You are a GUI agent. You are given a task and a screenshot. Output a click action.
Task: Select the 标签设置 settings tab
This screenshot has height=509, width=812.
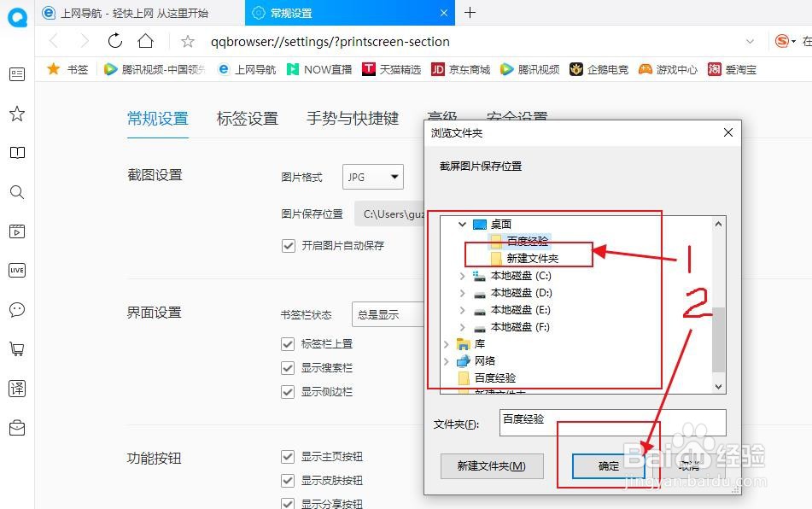(248, 119)
